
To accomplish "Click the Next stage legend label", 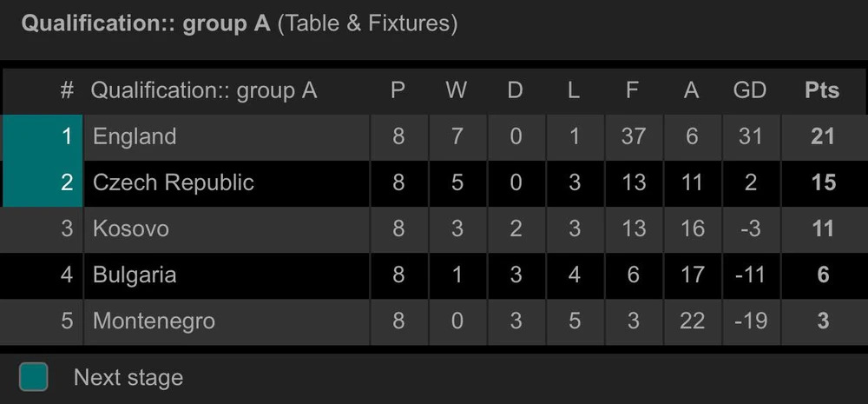I will click(x=128, y=378).
